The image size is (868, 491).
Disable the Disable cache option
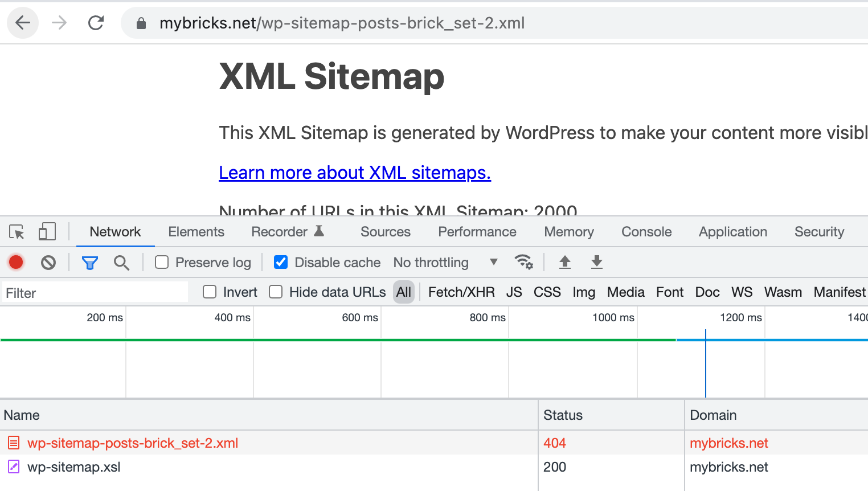[280, 262]
